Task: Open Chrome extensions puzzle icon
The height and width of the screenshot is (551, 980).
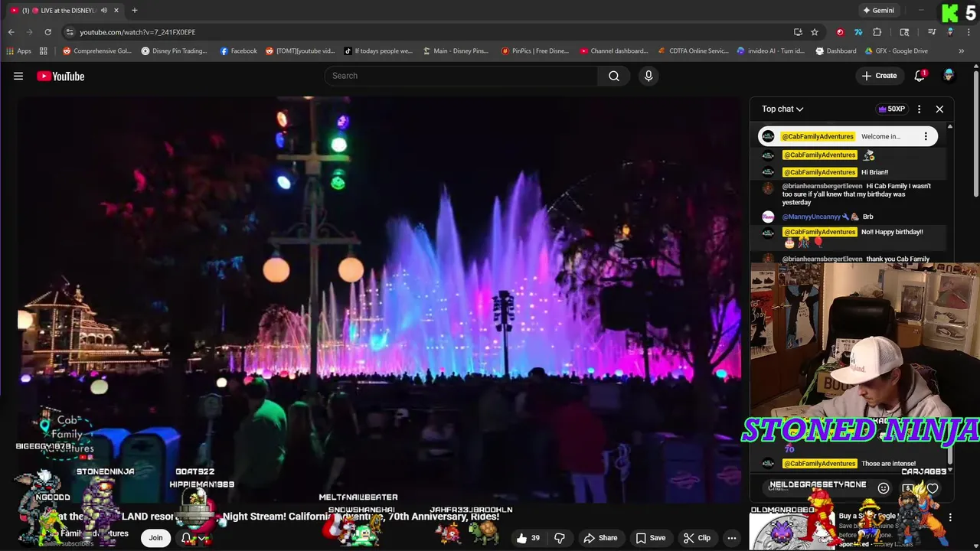Action: [877, 32]
